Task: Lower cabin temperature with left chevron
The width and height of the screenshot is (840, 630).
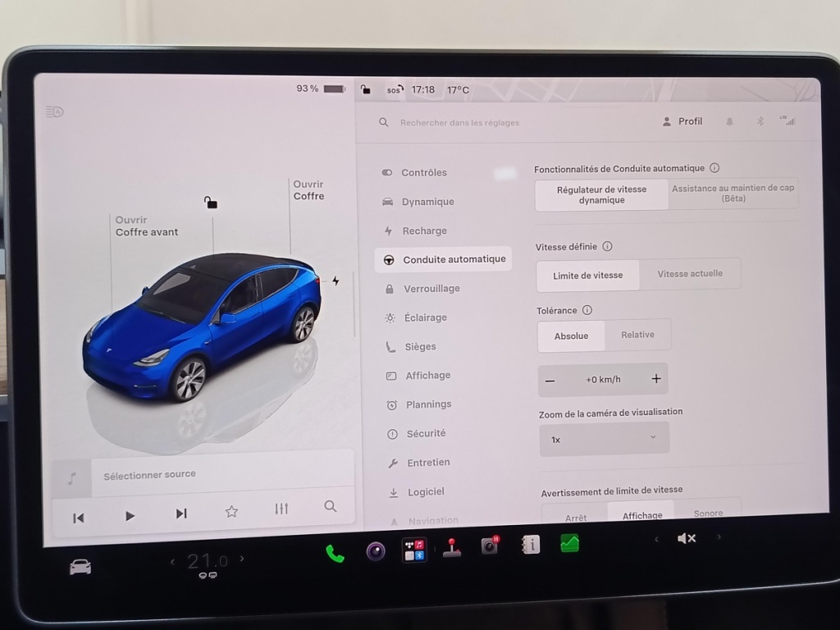Action: (x=172, y=561)
